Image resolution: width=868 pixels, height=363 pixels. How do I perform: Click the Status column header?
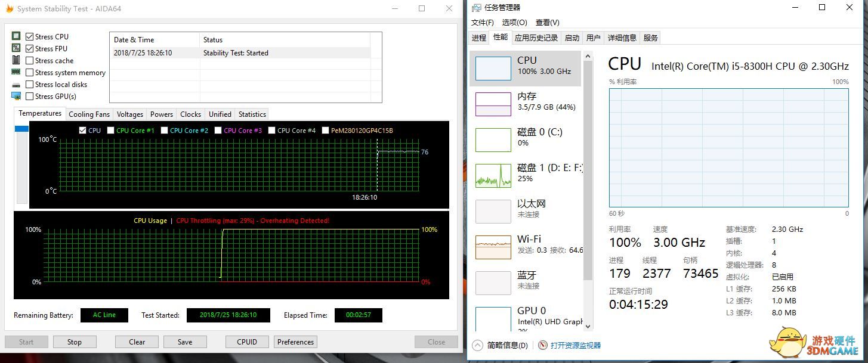click(285, 40)
